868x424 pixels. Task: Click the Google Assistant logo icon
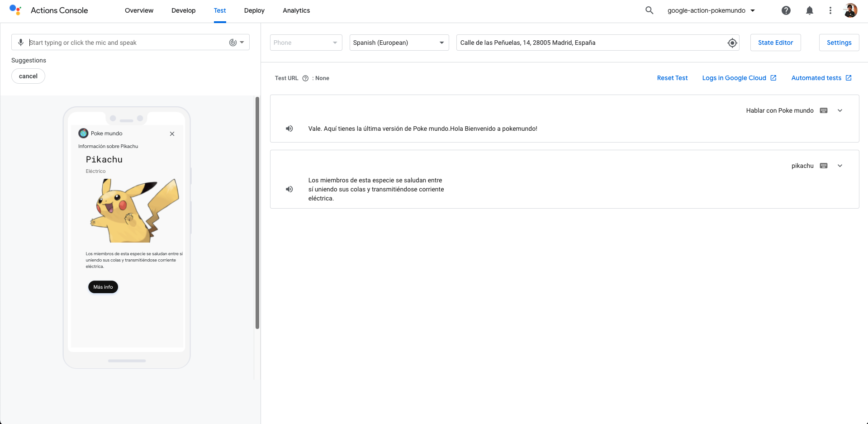click(x=15, y=10)
